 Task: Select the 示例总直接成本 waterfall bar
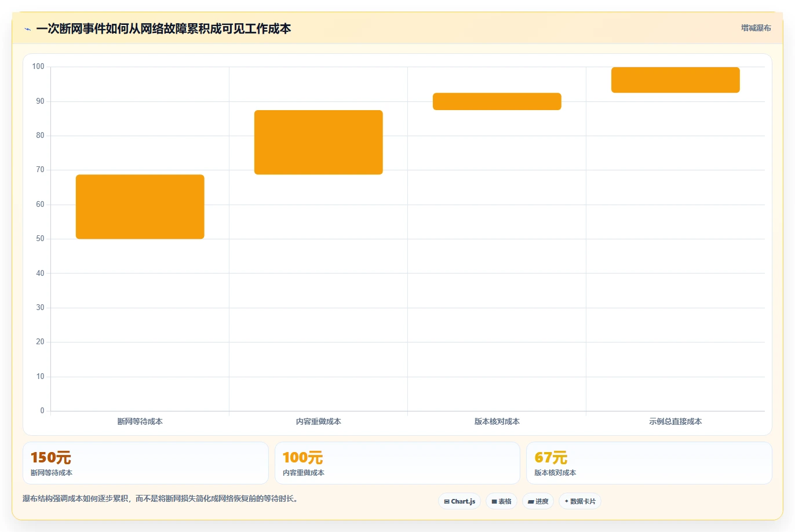click(x=676, y=80)
